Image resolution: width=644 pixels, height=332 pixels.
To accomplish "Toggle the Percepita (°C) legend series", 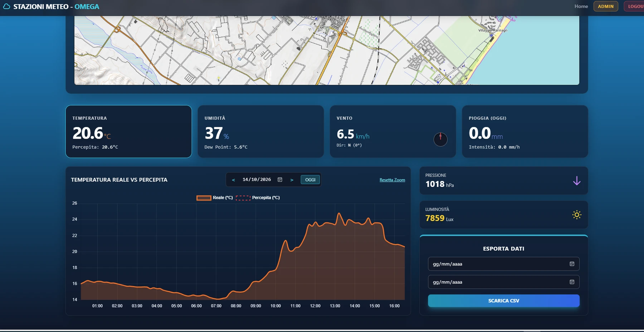I will [258, 198].
